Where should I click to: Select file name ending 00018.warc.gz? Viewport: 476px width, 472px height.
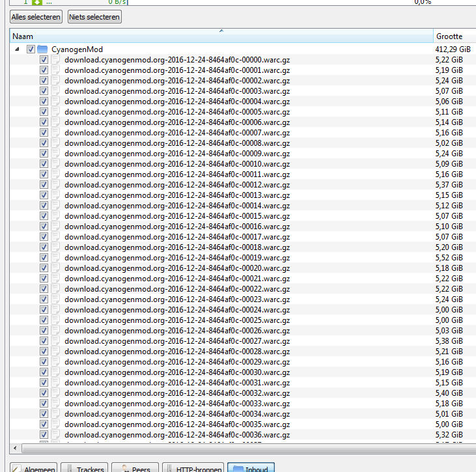pos(177,247)
